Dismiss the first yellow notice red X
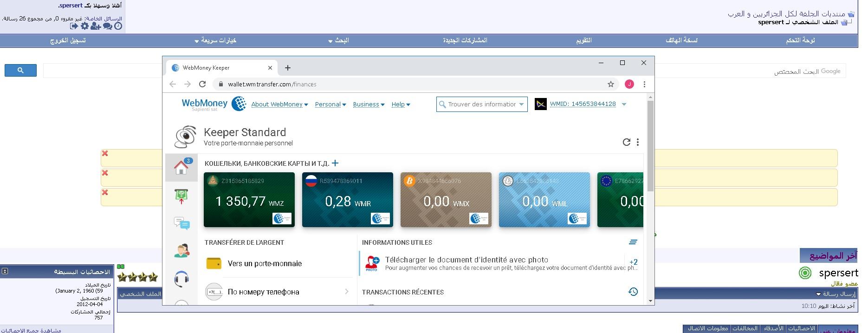Image resolution: width=868 pixels, height=333 pixels. tap(105, 154)
